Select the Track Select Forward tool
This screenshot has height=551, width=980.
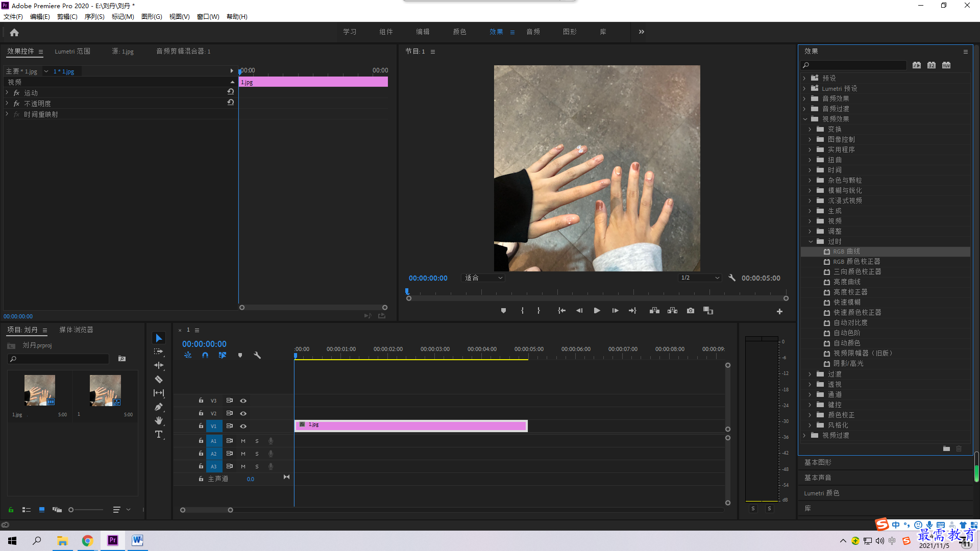point(159,352)
